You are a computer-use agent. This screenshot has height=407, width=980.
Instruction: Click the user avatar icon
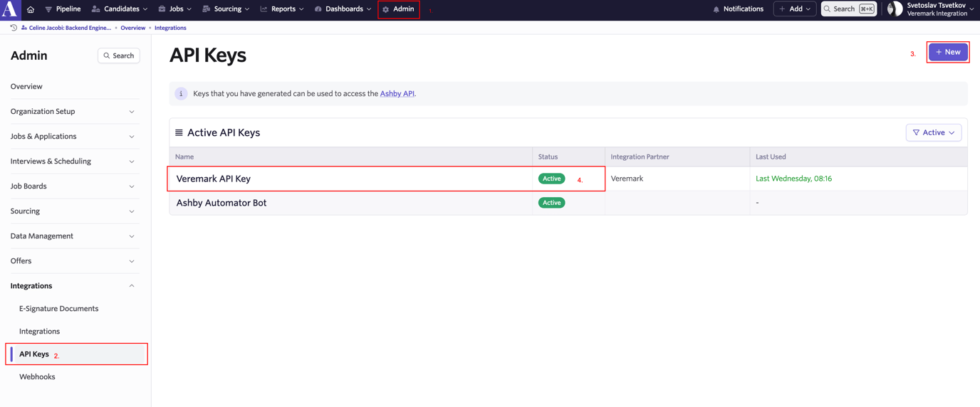[895, 9]
